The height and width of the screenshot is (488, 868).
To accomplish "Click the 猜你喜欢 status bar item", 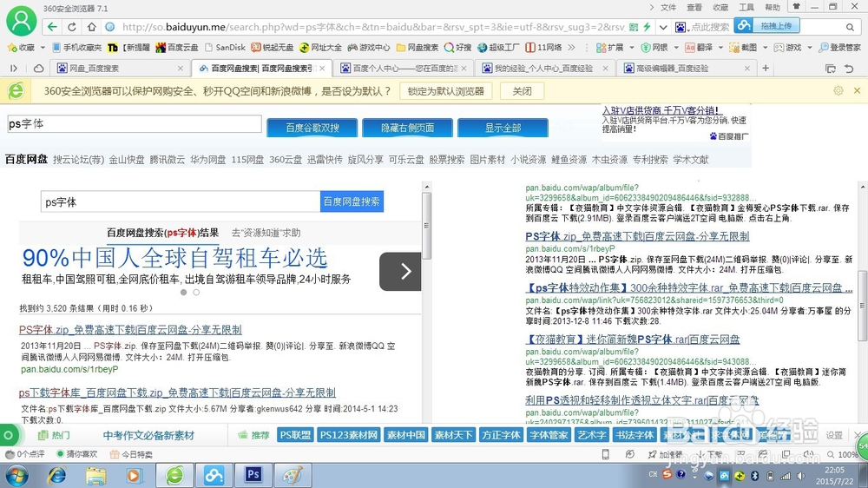I will 77,453.
